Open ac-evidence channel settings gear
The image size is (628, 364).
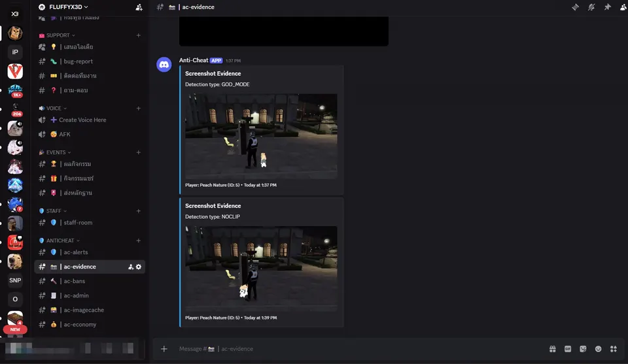(139, 267)
